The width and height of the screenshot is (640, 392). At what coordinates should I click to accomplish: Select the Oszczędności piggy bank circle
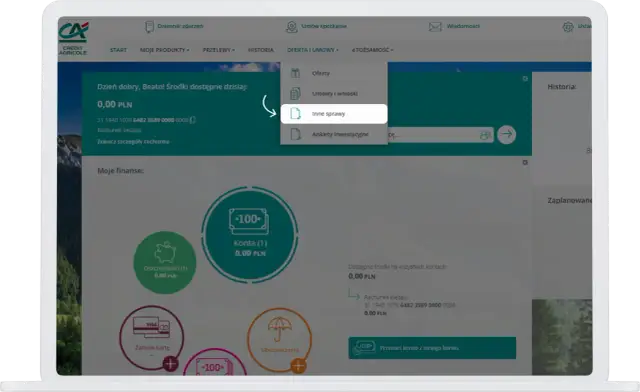[x=165, y=262]
